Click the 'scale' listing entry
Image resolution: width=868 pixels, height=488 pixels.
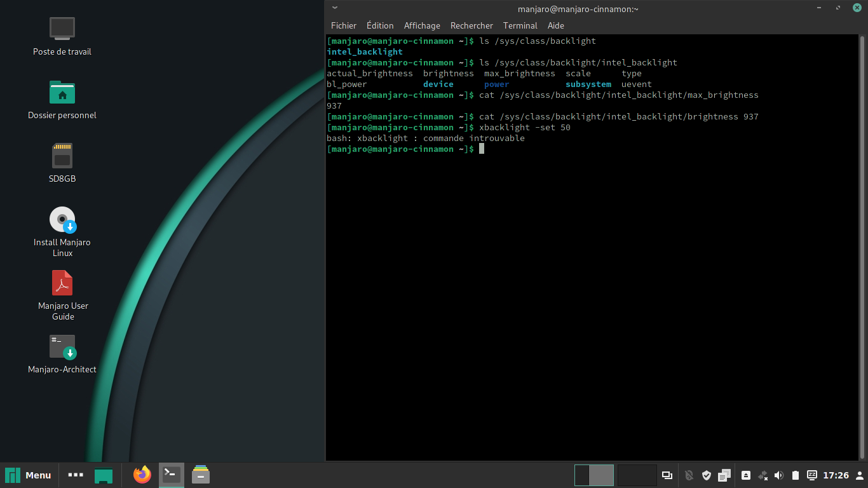pyautogui.click(x=578, y=73)
